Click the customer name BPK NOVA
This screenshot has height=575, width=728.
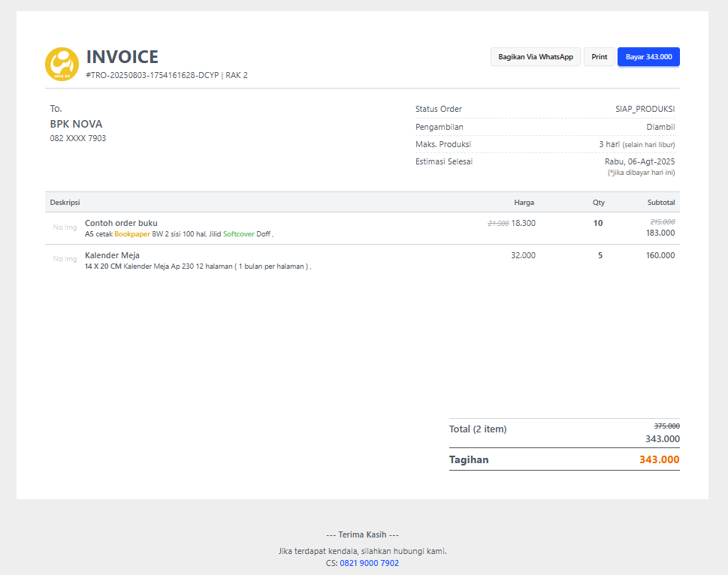(77, 124)
